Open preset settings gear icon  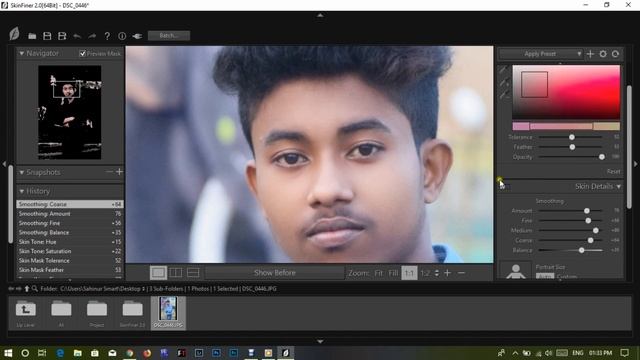coord(603,54)
